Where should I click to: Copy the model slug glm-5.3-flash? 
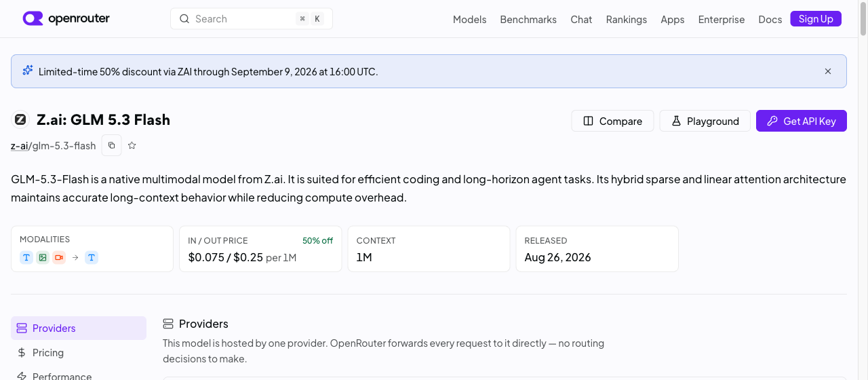click(112, 145)
